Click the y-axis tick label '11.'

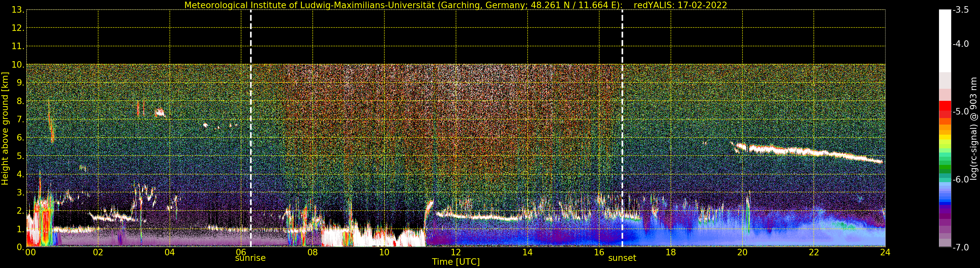(x=18, y=47)
